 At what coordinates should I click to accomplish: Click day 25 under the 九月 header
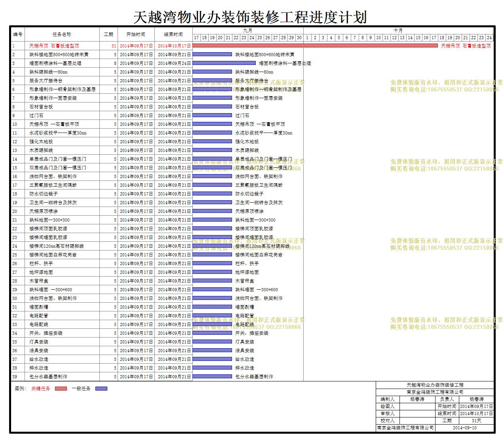(x=260, y=38)
